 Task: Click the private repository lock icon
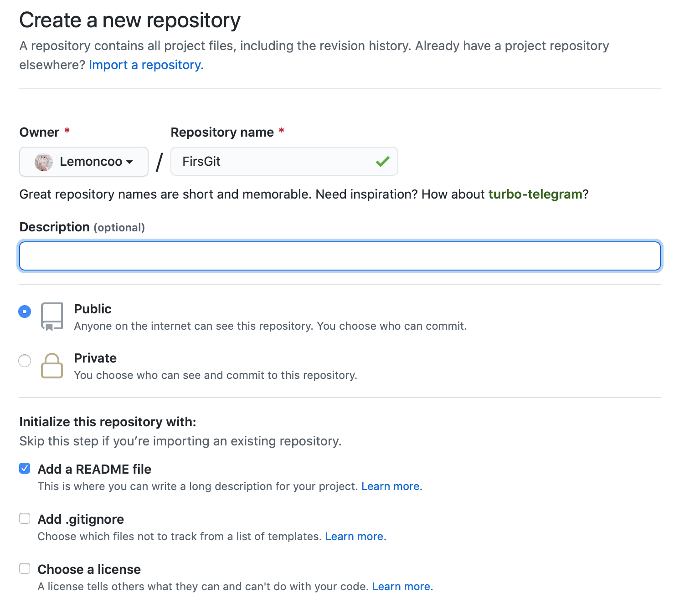tap(52, 365)
